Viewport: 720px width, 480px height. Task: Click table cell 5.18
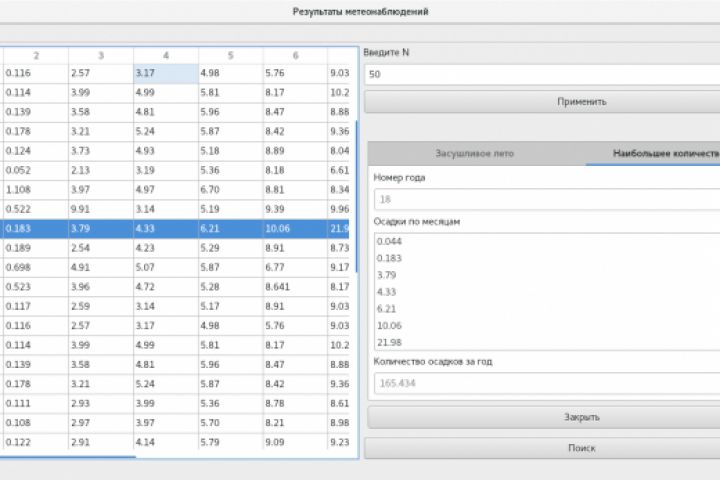coord(231,151)
